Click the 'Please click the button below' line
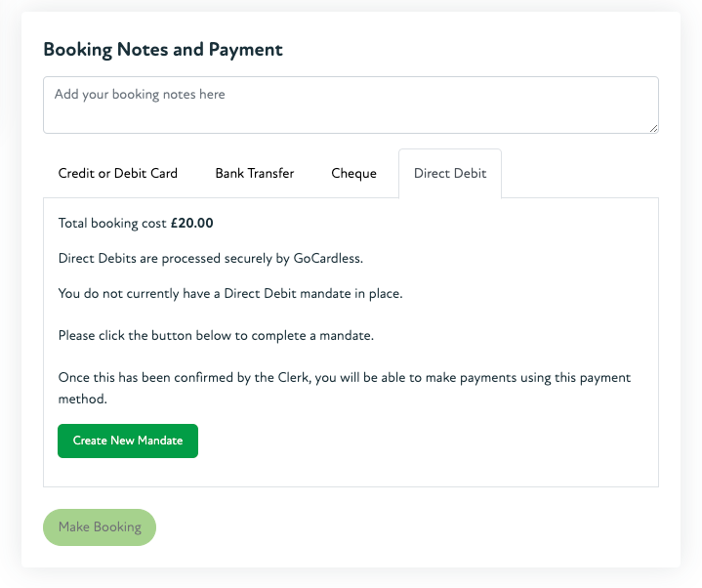The height and width of the screenshot is (588, 702). point(216,336)
